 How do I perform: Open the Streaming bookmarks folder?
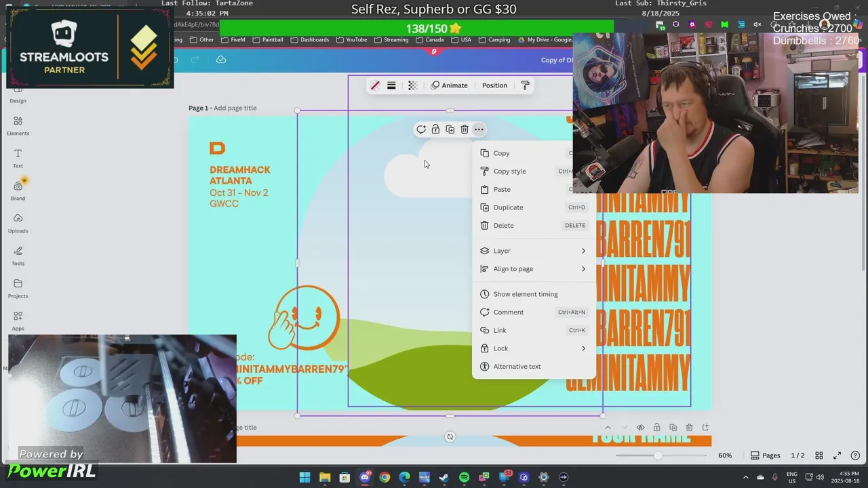click(x=391, y=40)
